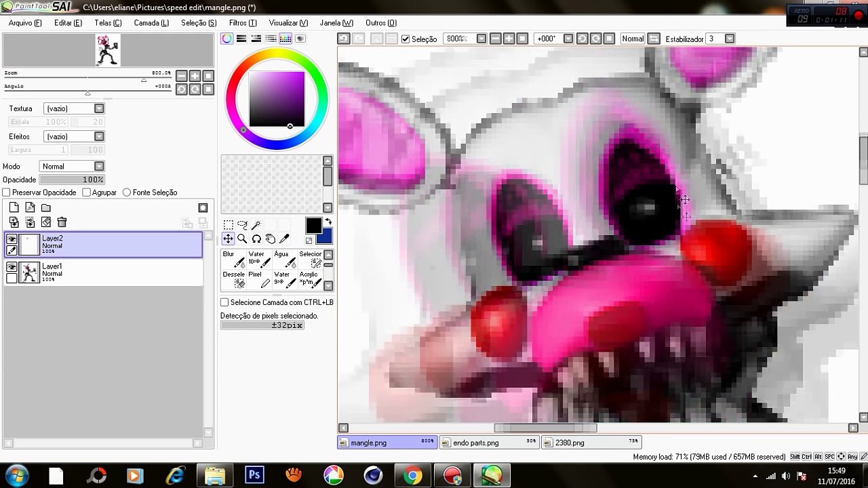The image size is (868, 488).
Task: Open the 800% zoom dropdown
Action: [x=481, y=39]
